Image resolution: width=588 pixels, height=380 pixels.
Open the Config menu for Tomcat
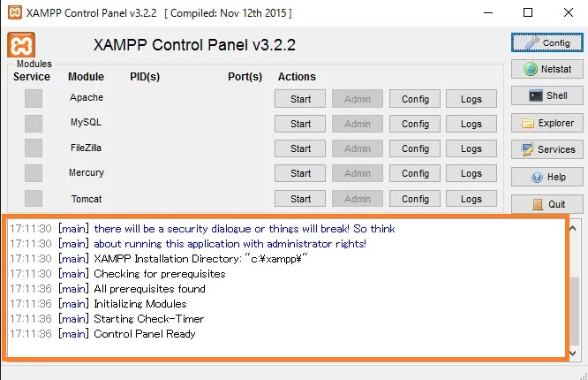click(x=415, y=199)
